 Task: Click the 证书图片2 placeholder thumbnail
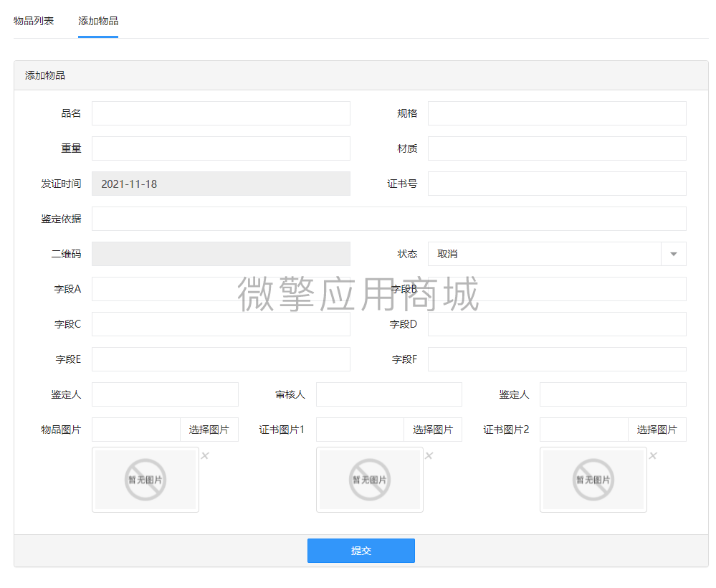pyautogui.click(x=593, y=480)
